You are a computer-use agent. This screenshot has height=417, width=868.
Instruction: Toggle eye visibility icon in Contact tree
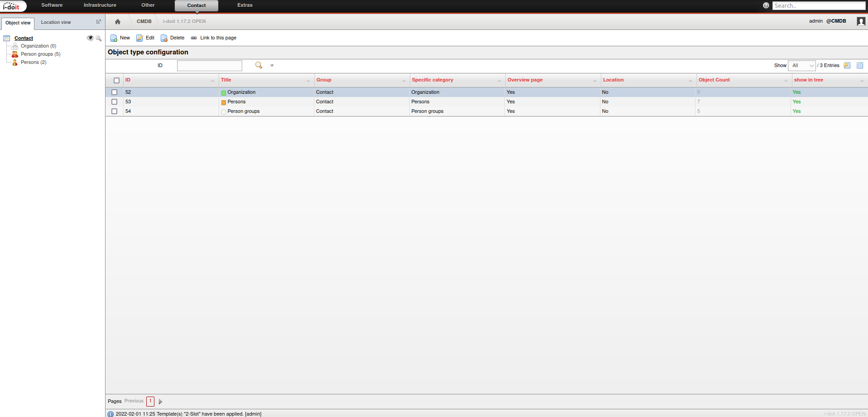pos(90,38)
